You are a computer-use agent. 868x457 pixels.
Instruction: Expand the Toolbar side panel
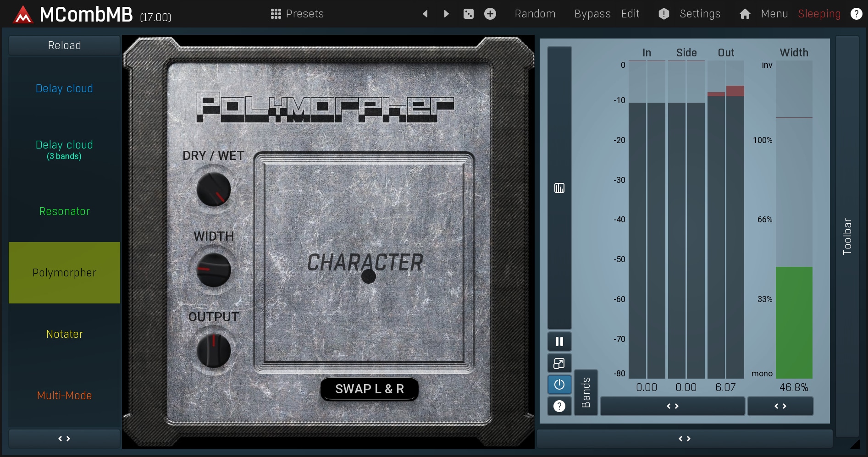tap(847, 236)
